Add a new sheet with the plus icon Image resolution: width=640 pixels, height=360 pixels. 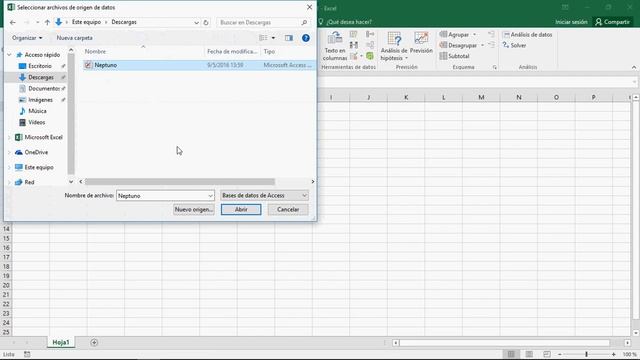coord(94,342)
